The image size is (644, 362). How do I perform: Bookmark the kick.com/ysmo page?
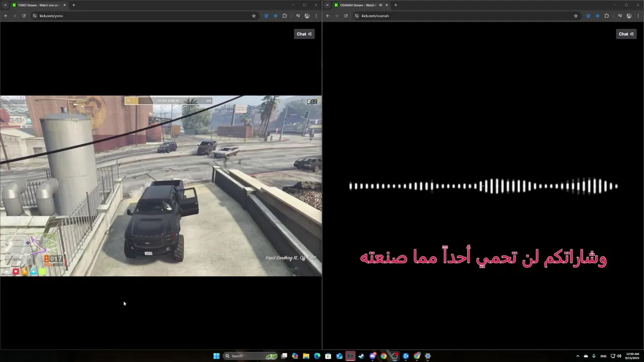click(254, 16)
